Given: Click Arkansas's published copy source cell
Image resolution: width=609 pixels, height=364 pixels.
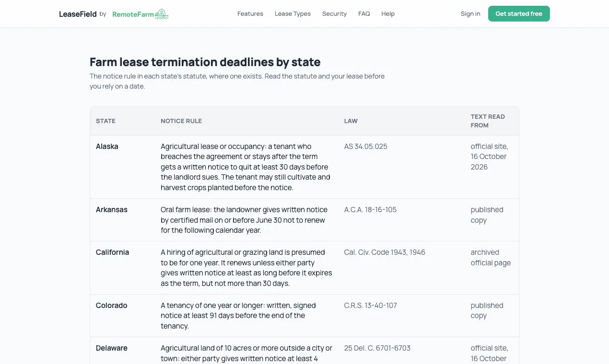Looking at the screenshot, I should (x=487, y=215).
